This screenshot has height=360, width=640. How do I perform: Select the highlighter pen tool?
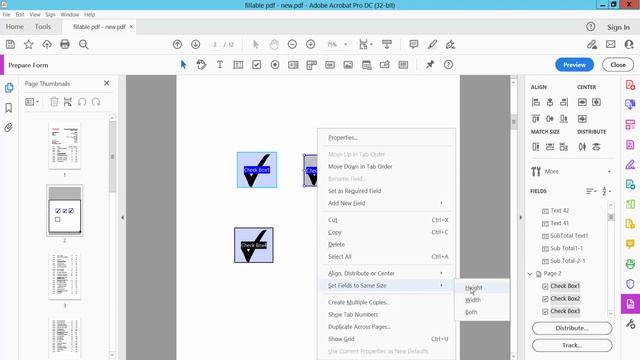(x=432, y=44)
